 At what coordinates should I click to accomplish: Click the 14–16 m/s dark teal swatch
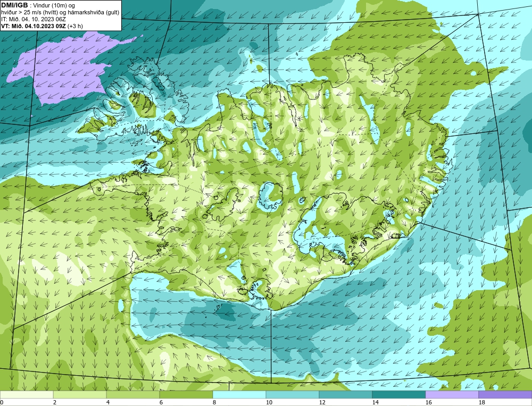398,395
